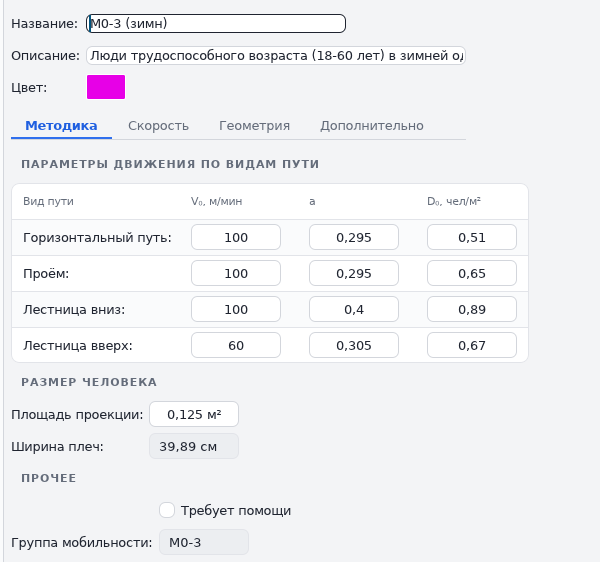Select V₀ field for Лестница вниз

pyautogui.click(x=236, y=310)
